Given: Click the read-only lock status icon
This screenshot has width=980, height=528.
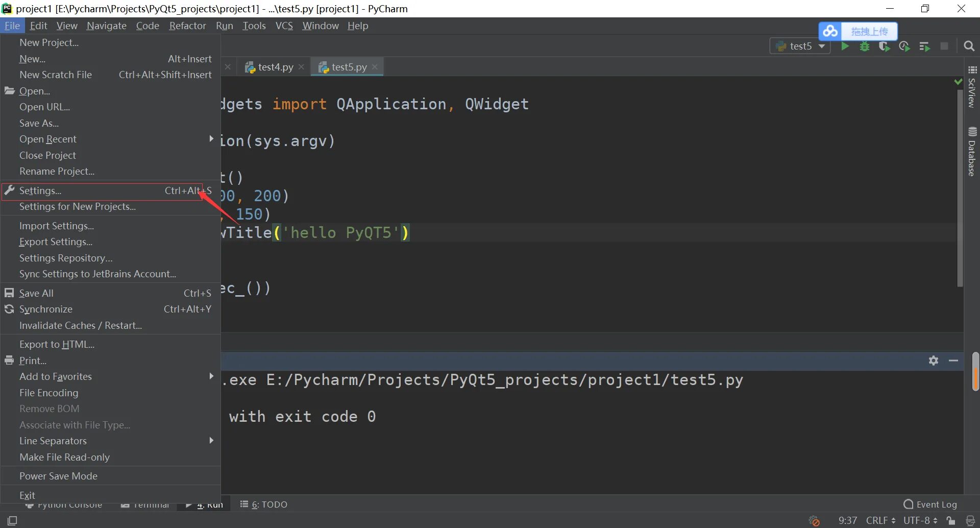Looking at the screenshot, I should 951,520.
